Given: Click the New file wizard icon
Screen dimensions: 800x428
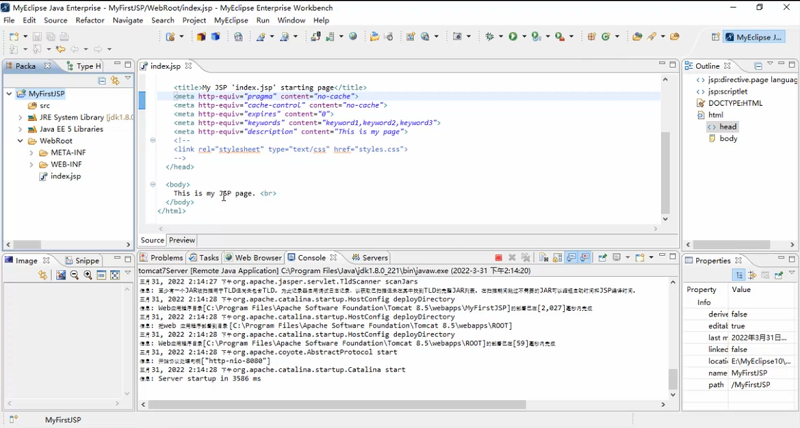Looking at the screenshot, I should 14,37.
